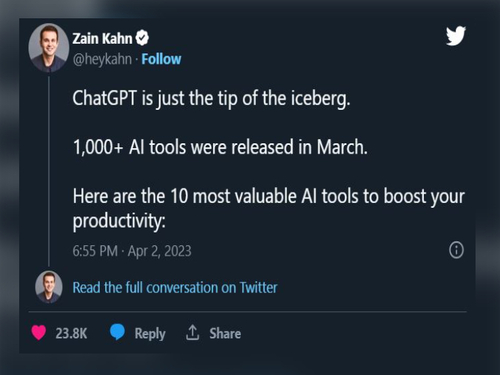Click the '1,000+ AI tools were released' sentence
The image size is (500, 375).
[x=220, y=147]
